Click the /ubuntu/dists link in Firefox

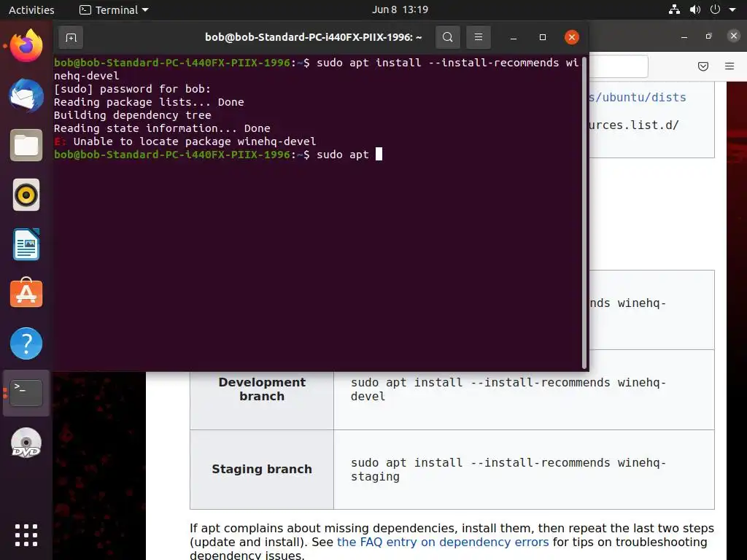pos(638,97)
